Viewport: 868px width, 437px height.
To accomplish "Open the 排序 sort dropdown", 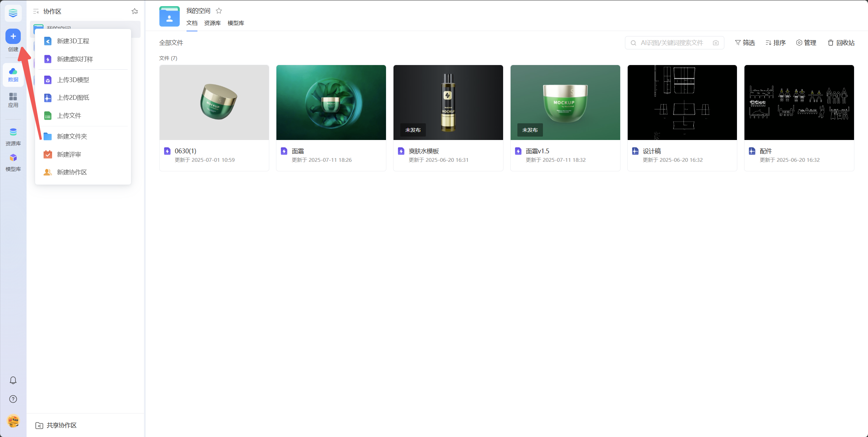I will coord(775,43).
